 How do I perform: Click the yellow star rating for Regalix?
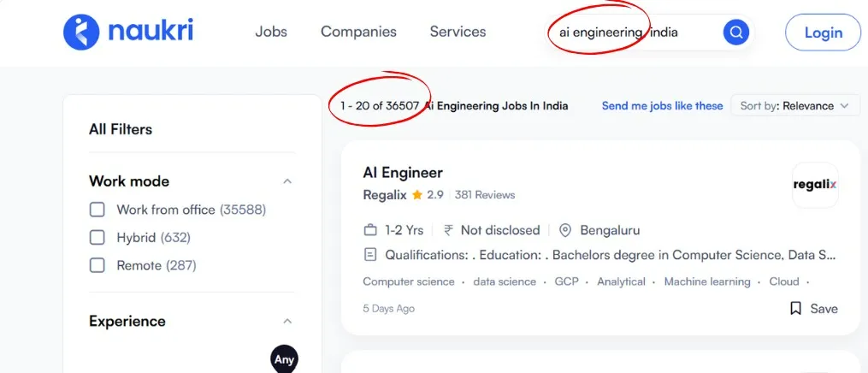point(417,195)
